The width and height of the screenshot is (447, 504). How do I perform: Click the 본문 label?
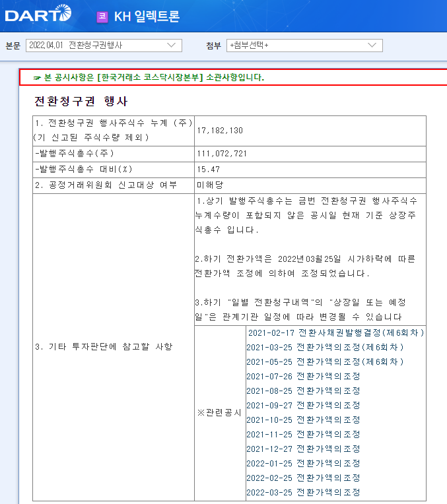point(13,46)
